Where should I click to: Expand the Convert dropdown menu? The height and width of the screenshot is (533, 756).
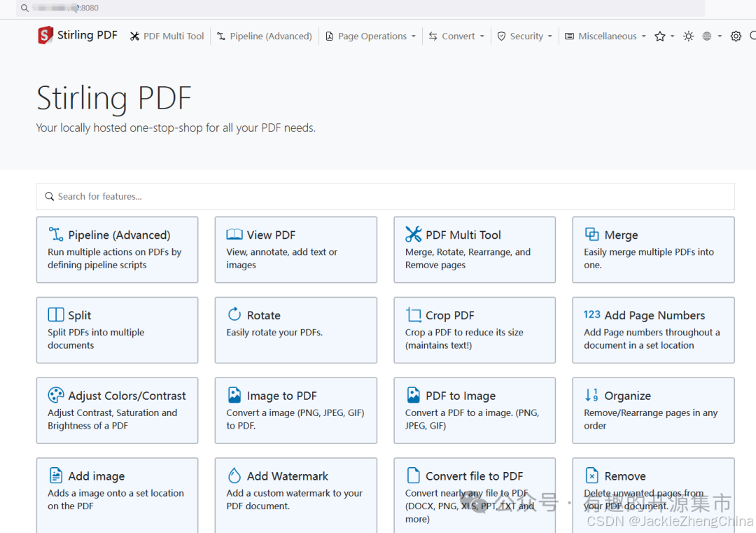pyautogui.click(x=456, y=36)
